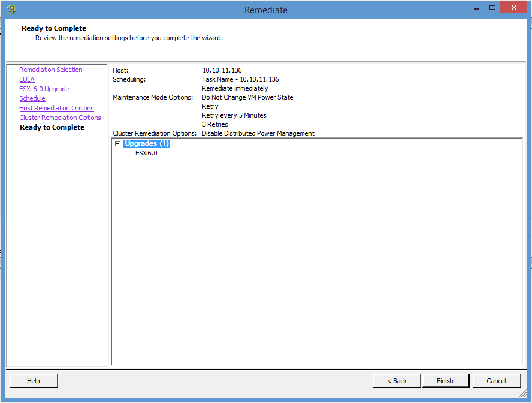Go to the EULA step
The height and width of the screenshot is (403, 532).
pos(27,79)
